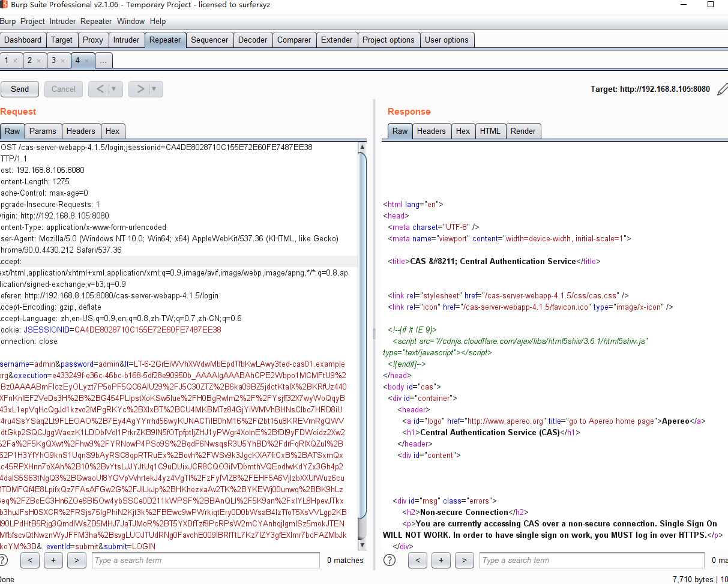Select the Response Raw view tab
728x584 pixels.
tap(400, 131)
